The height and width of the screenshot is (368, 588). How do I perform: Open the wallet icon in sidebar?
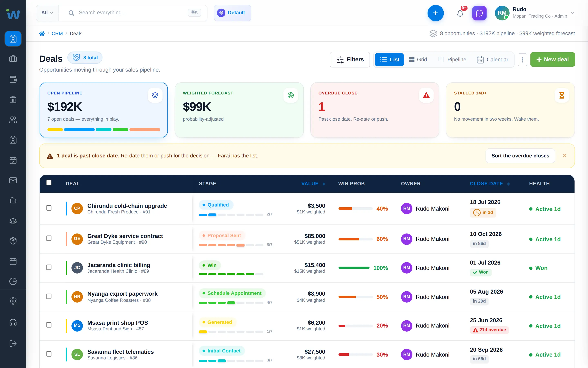[13, 79]
